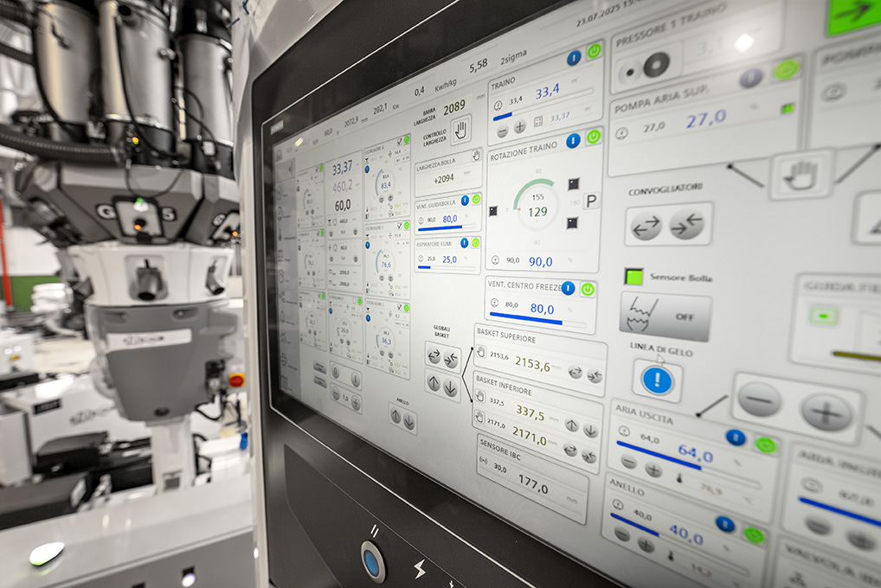Click the OFF button under Sensore Bolla
881x588 pixels.
pos(665,316)
